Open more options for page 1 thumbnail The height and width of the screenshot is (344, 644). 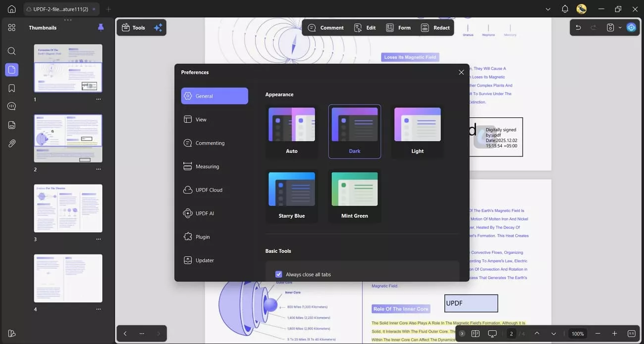pos(99,99)
